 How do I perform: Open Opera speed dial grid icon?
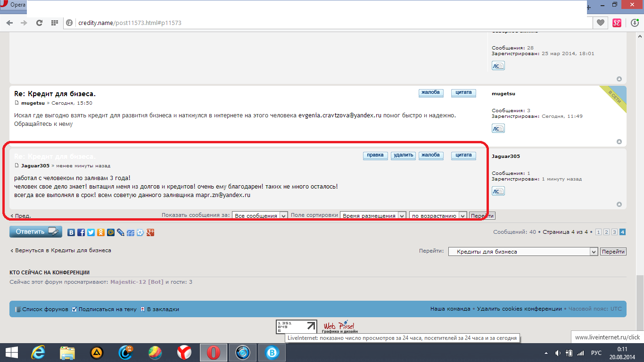(x=55, y=23)
